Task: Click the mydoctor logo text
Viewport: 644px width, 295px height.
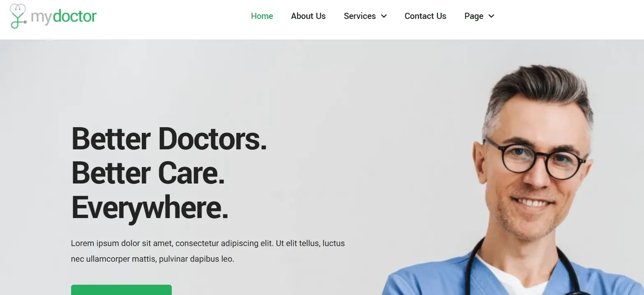Action: 64,16
